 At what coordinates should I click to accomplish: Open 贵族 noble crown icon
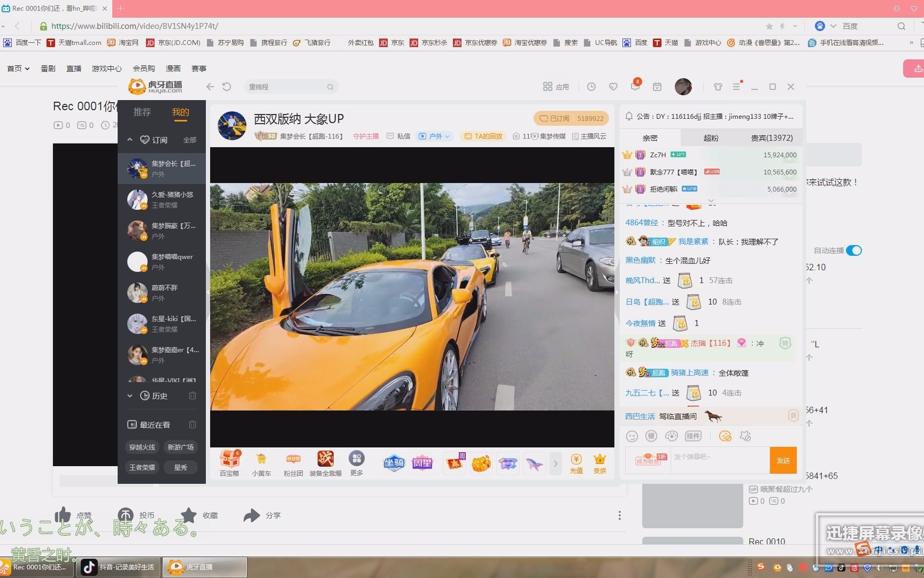(x=600, y=463)
